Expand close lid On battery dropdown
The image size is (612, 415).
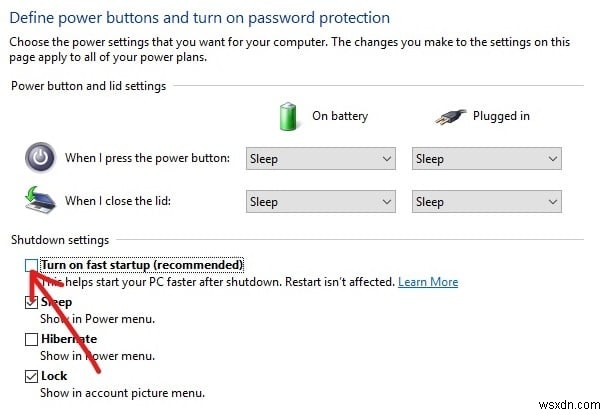[x=320, y=201]
